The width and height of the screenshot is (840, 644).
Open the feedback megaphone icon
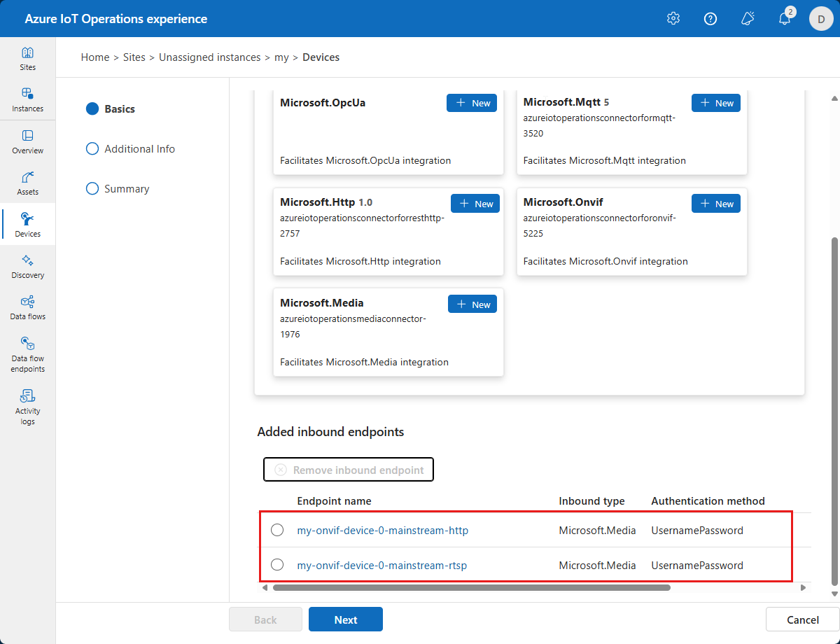(x=748, y=19)
